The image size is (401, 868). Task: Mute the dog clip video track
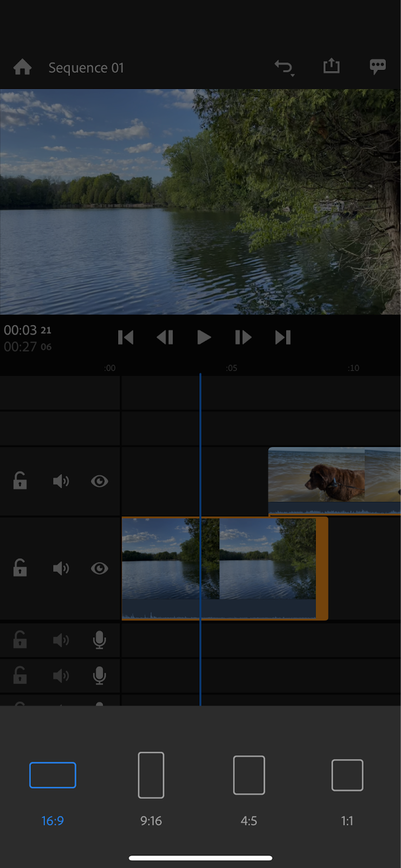pos(61,481)
